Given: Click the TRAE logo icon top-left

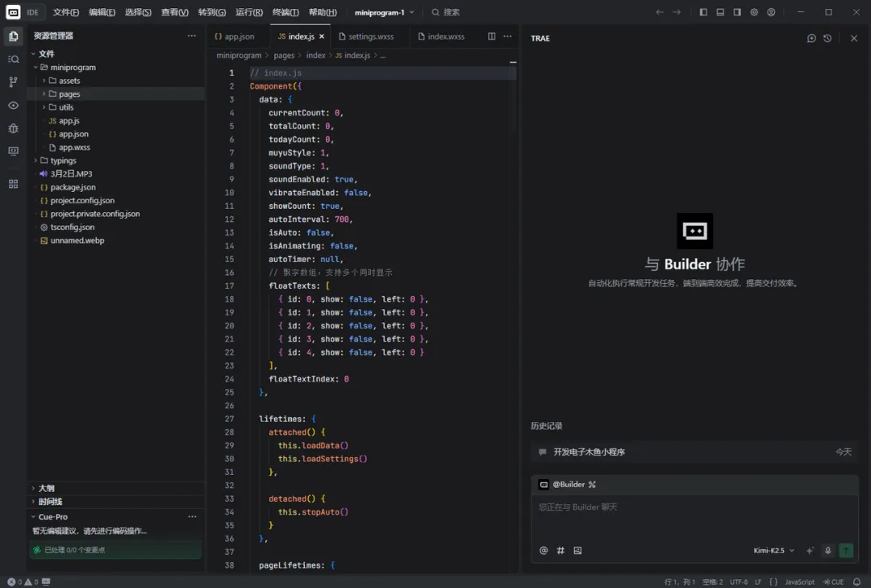Looking at the screenshot, I should pyautogui.click(x=13, y=12).
